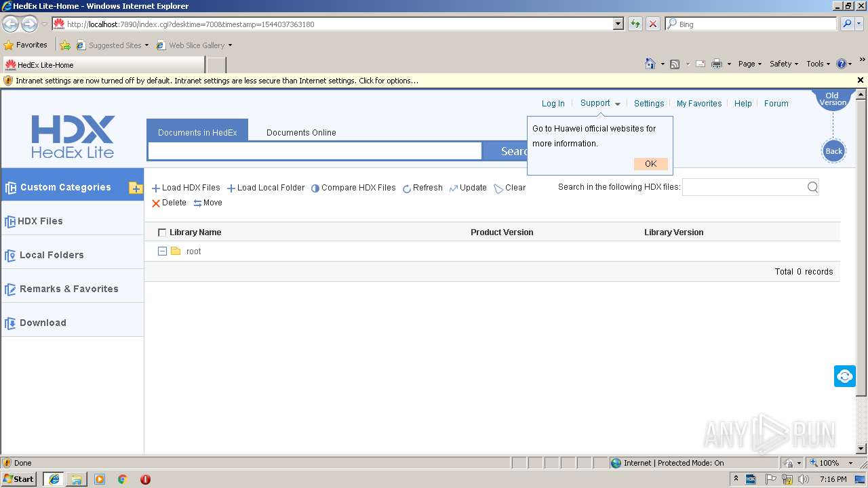Open the Forum link
The width and height of the screenshot is (868, 488).
click(776, 104)
